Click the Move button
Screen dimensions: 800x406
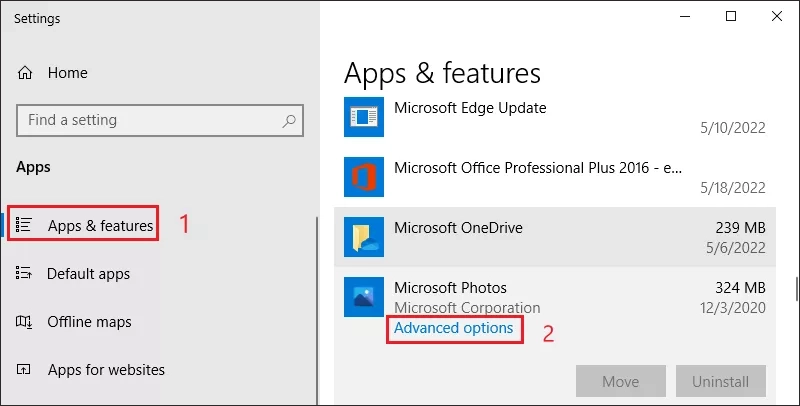pyautogui.click(x=620, y=381)
